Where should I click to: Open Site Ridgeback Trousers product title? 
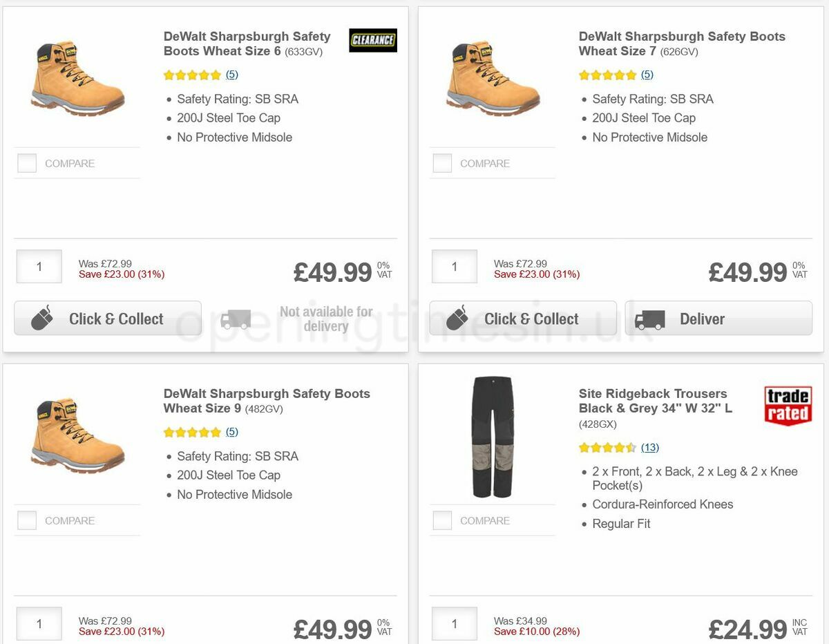[655, 401]
